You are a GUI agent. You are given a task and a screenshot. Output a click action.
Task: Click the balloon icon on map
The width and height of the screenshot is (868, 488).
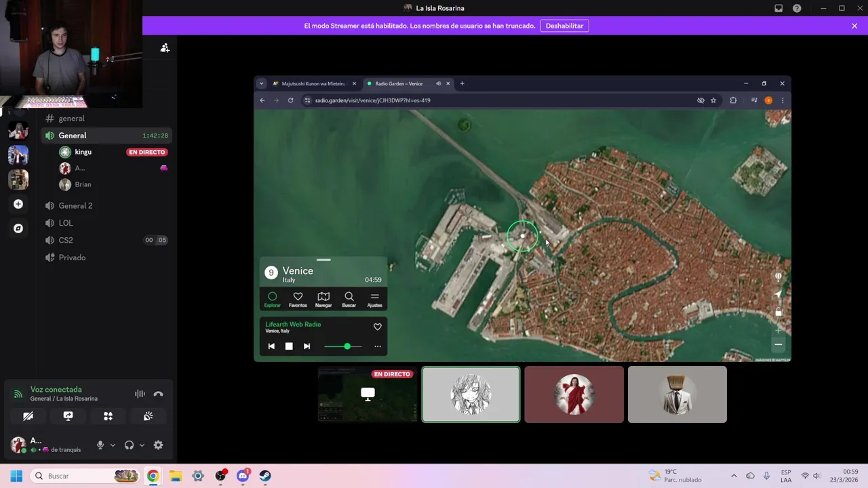(778, 277)
